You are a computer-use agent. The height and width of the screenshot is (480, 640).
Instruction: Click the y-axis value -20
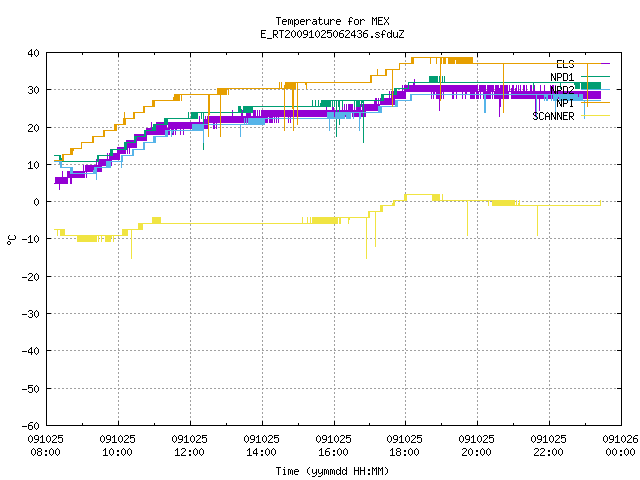(x=31, y=277)
